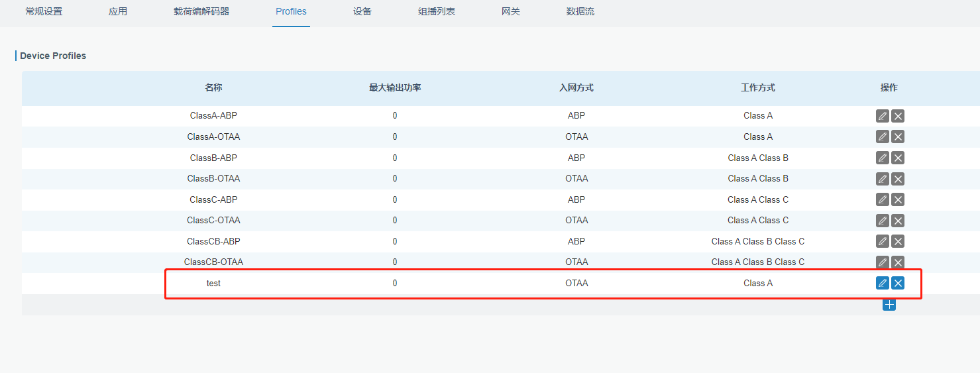Image resolution: width=980 pixels, height=373 pixels.
Task: Delete the ClassA-OTAA profile
Action: pos(898,137)
